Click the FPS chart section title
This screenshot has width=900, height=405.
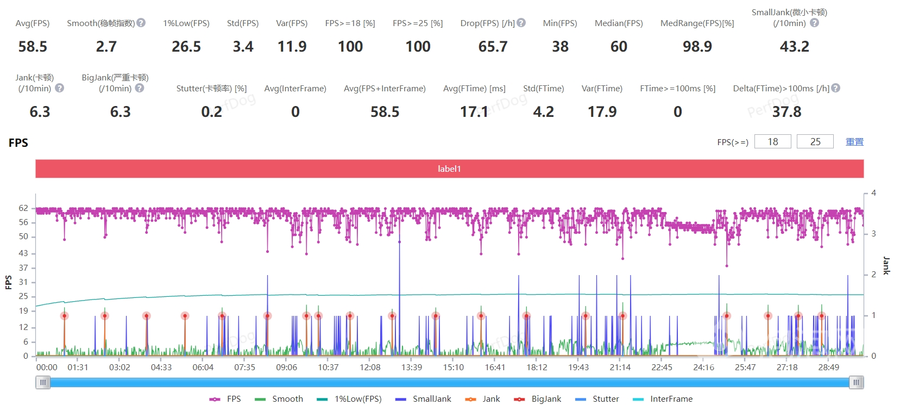coord(18,142)
